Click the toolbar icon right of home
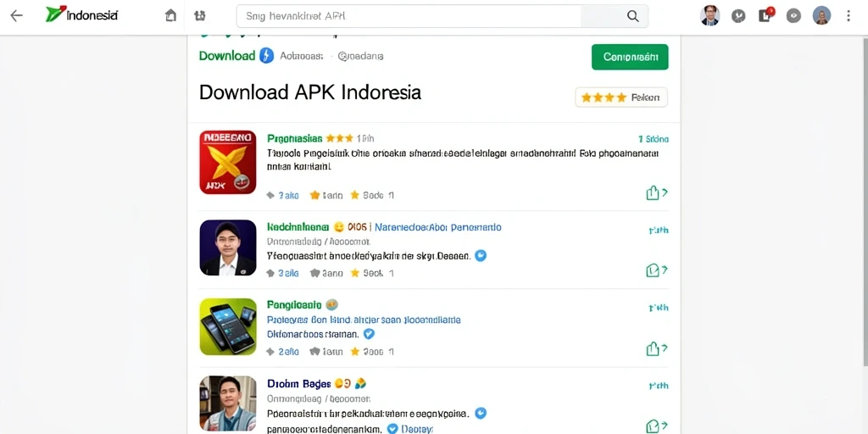 (x=200, y=15)
